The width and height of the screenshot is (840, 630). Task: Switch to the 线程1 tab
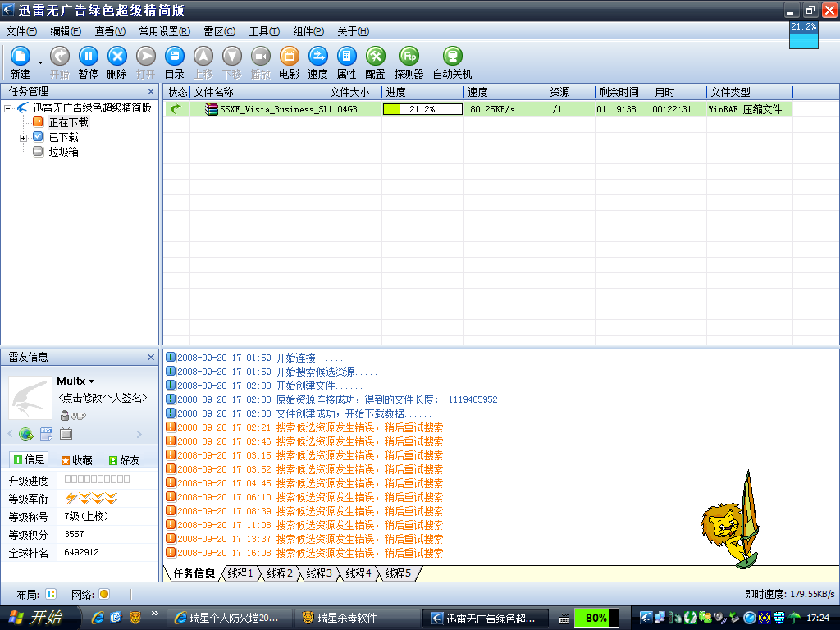240,573
